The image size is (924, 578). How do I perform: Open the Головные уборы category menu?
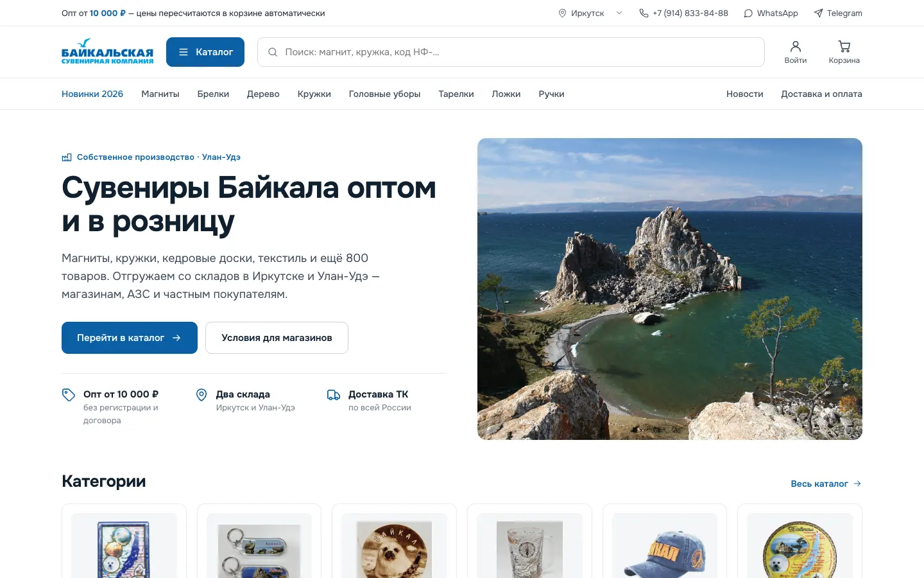click(384, 94)
